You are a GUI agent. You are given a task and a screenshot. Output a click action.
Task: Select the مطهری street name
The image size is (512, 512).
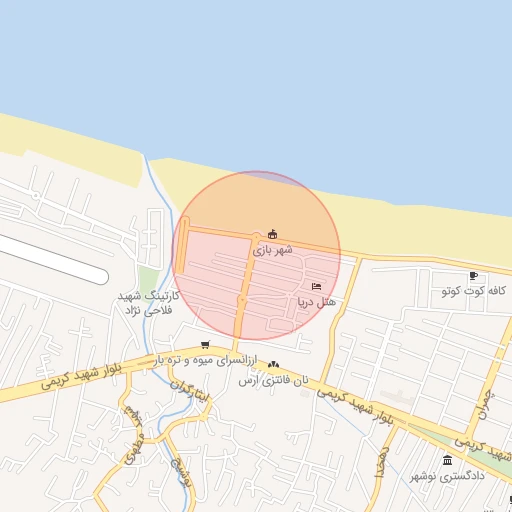pyautogui.click(x=135, y=449)
